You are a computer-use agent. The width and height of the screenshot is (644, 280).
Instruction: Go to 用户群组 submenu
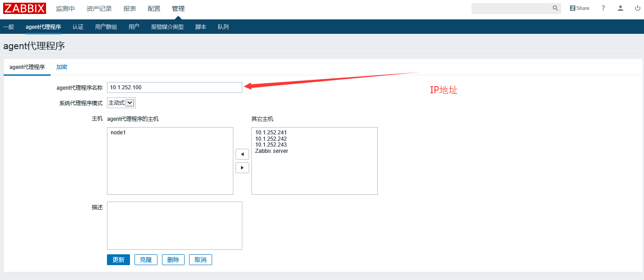(x=106, y=27)
